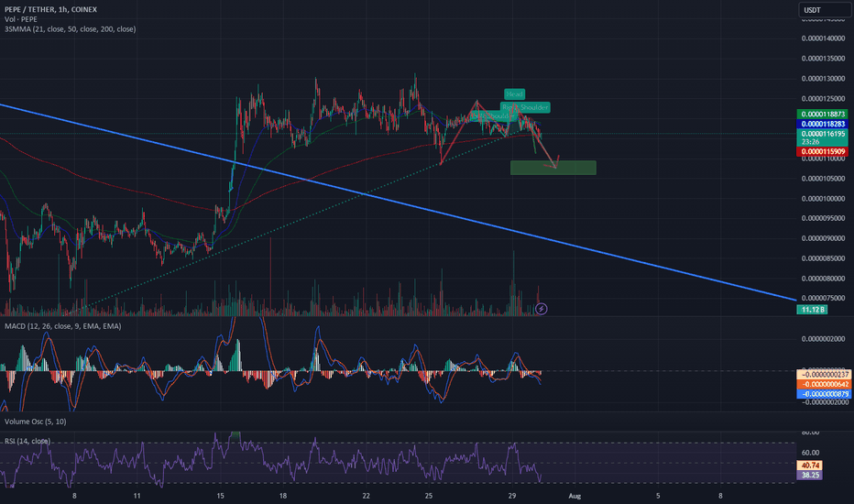Click the 0.0000095000 price axis label
The height and width of the screenshot is (504, 854).
pyautogui.click(x=823, y=218)
